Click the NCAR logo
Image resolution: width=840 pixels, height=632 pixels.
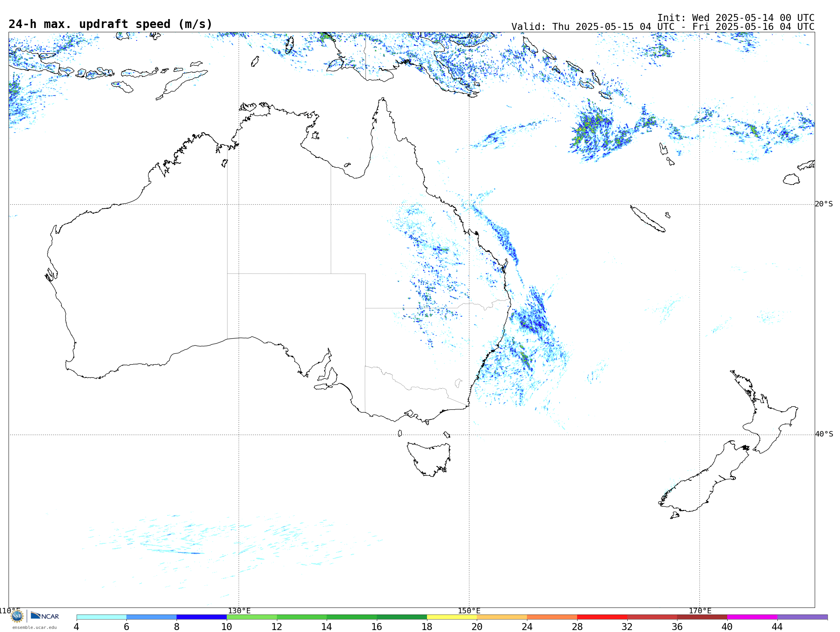[x=45, y=616]
